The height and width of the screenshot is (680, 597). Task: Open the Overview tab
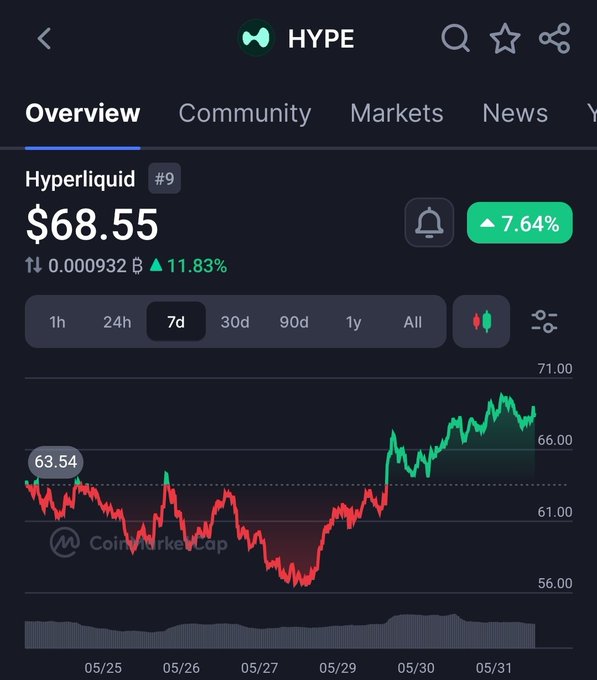[83, 113]
